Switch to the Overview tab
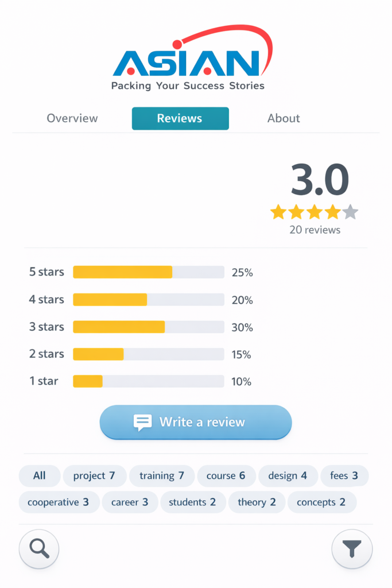This screenshot has height=588, width=392. click(x=72, y=118)
